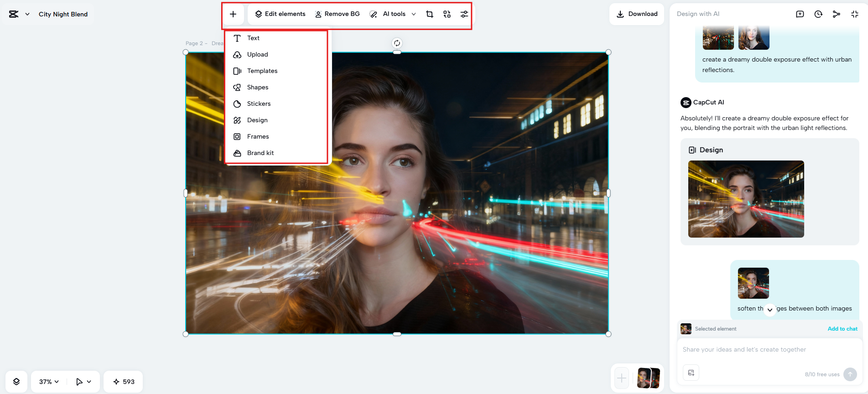Click the attach image icon in chat box

point(691,373)
